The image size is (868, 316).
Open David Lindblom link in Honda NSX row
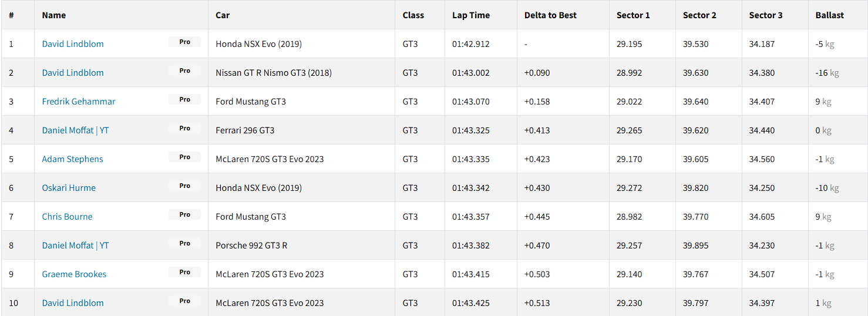[x=73, y=44]
